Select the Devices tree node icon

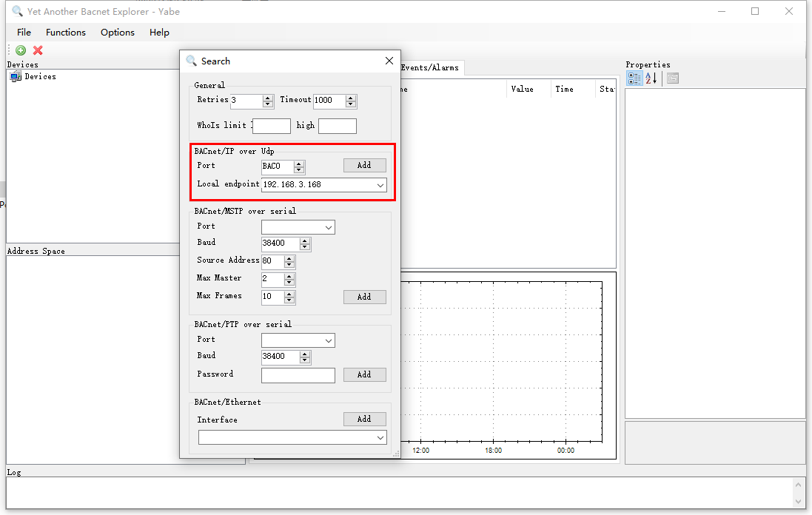(16, 77)
